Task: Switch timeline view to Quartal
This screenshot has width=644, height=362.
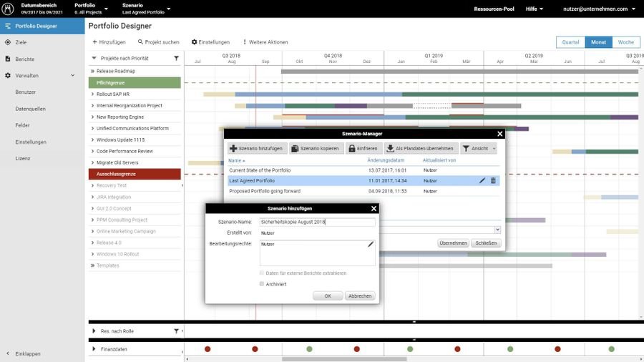Action: pos(570,42)
